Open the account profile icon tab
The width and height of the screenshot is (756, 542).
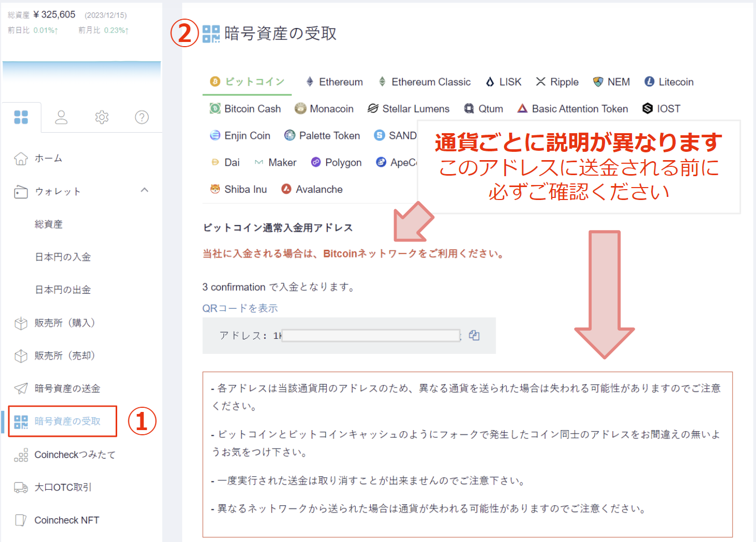(61, 117)
